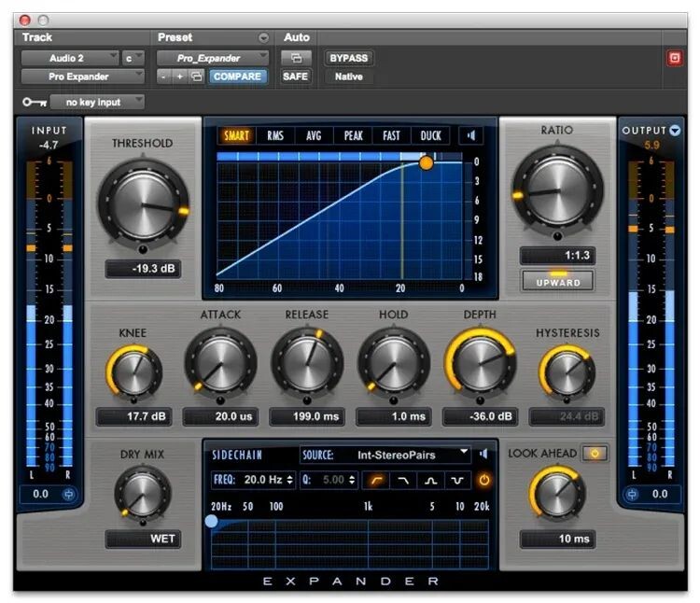The width and height of the screenshot is (700, 603).
Task: Click the Dry Mix knob
Action: tap(143, 495)
